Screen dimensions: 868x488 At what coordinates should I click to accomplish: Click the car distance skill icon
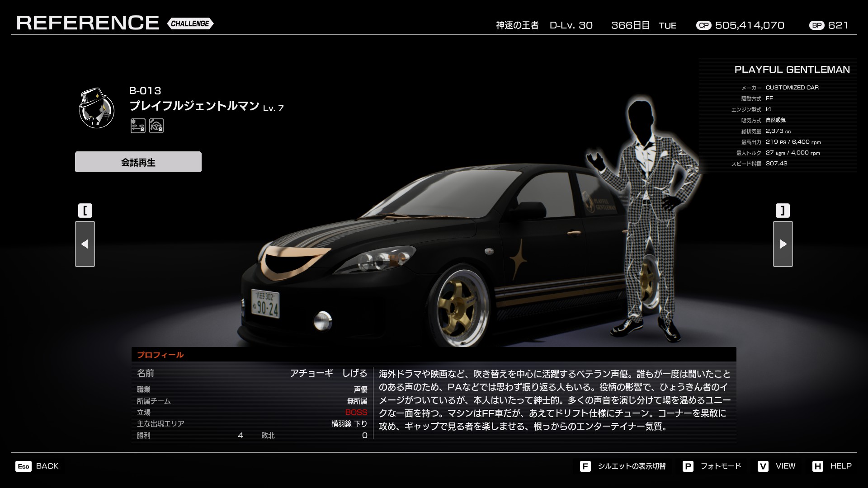[x=138, y=126]
